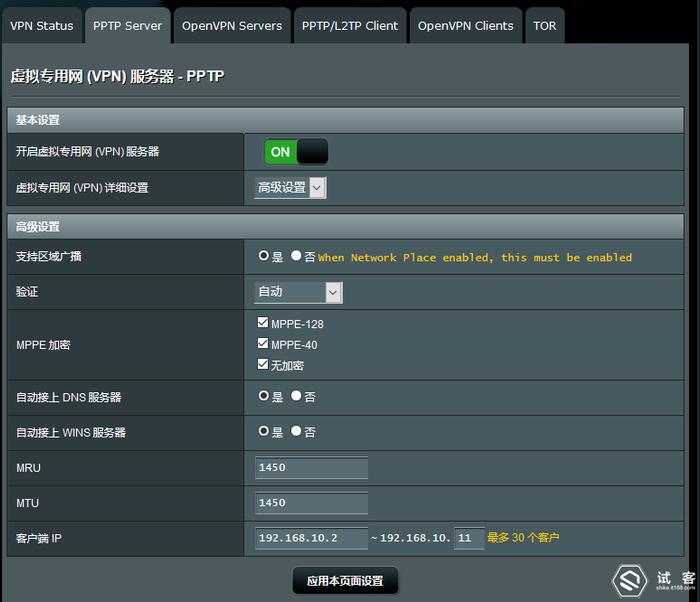This screenshot has width=700, height=602.
Task: Click the MTU input field
Action: [312, 503]
